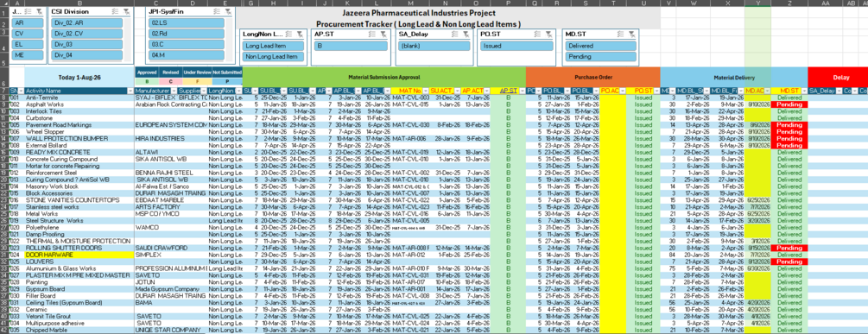Toggle Div_03 in CSI Division slicer
This screenshot has height=334, width=868.
pos(86,44)
